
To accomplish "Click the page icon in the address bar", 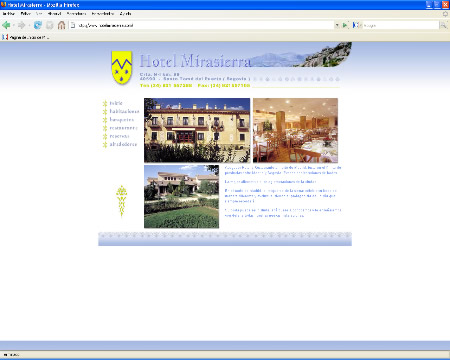I will pos(73,25).
